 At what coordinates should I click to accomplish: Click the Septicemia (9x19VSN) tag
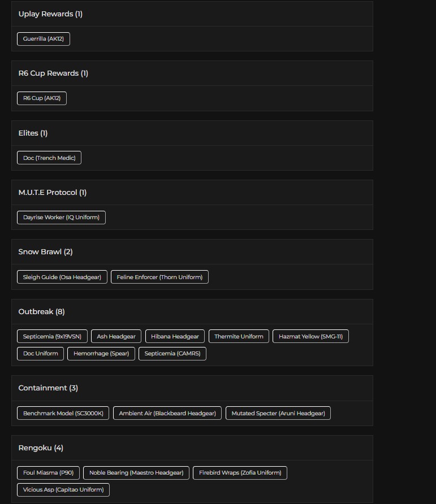52,337
